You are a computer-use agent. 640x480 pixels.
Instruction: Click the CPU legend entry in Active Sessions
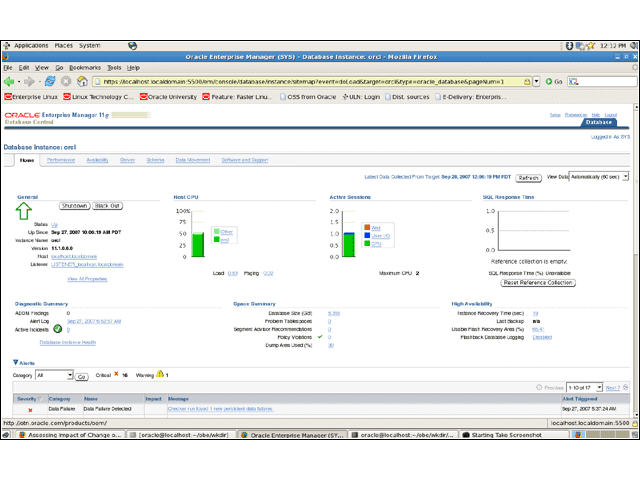click(376, 244)
